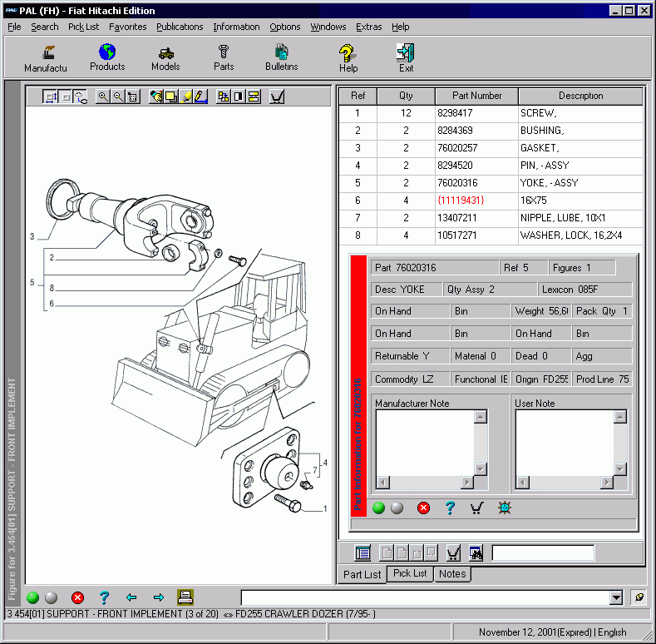Click fit-figure-to-window icon with arrows
The width and height of the screenshot is (656, 644).
[50, 97]
